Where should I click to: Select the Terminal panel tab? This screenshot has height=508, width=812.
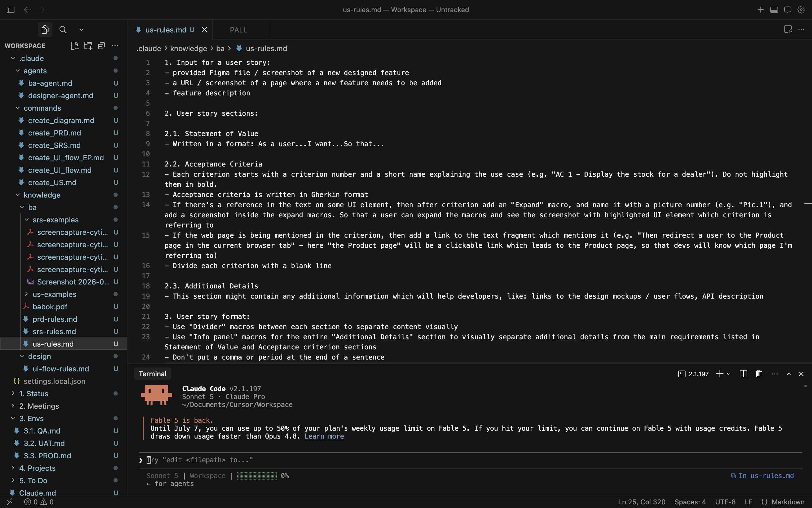153,374
